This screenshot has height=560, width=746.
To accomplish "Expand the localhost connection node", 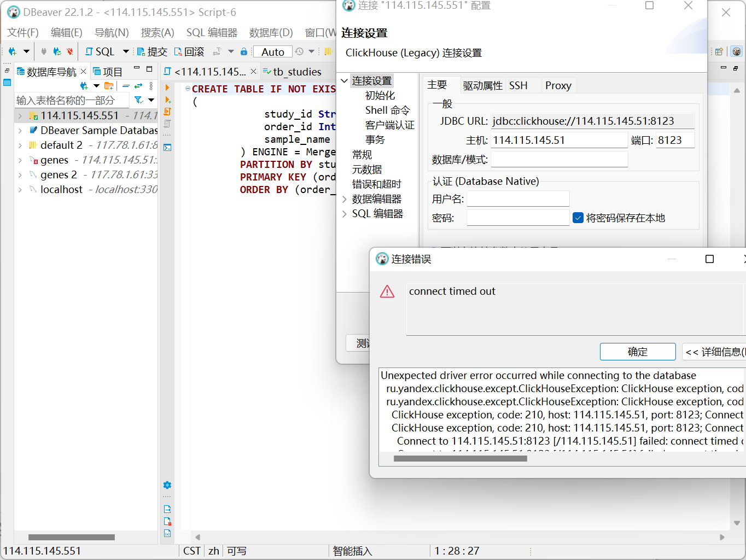I will (x=20, y=190).
